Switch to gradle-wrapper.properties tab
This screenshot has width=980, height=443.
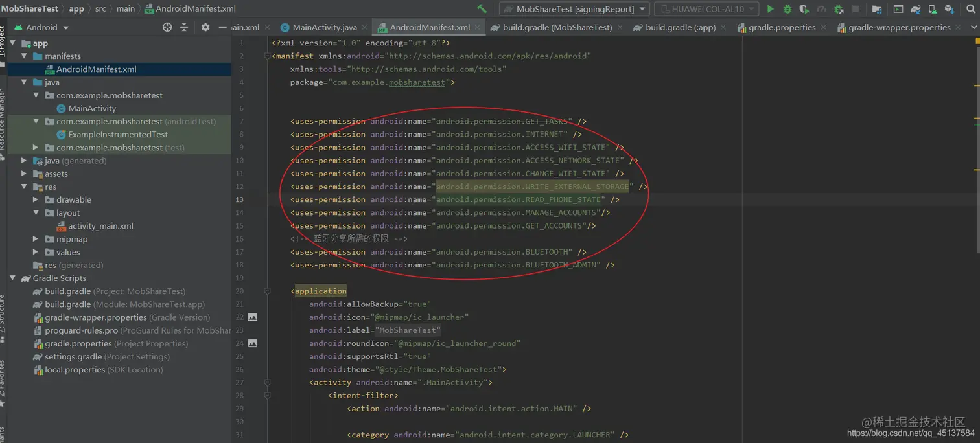click(900, 28)
